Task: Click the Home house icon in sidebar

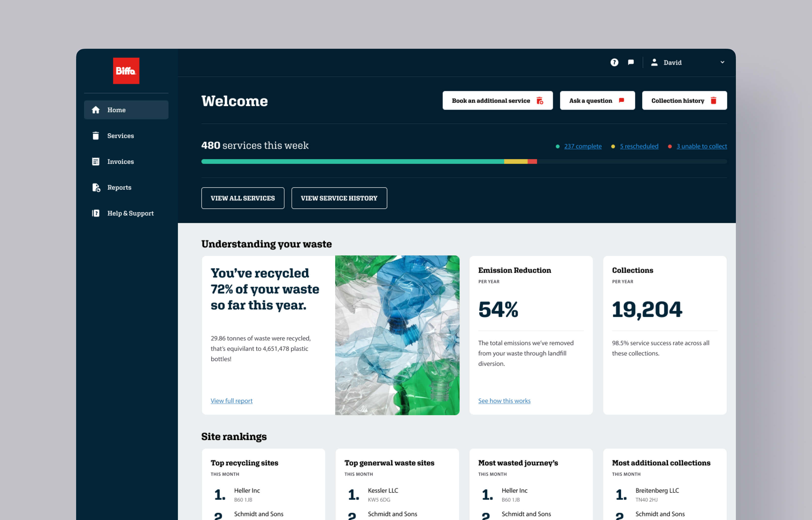Action: (96, 110)
